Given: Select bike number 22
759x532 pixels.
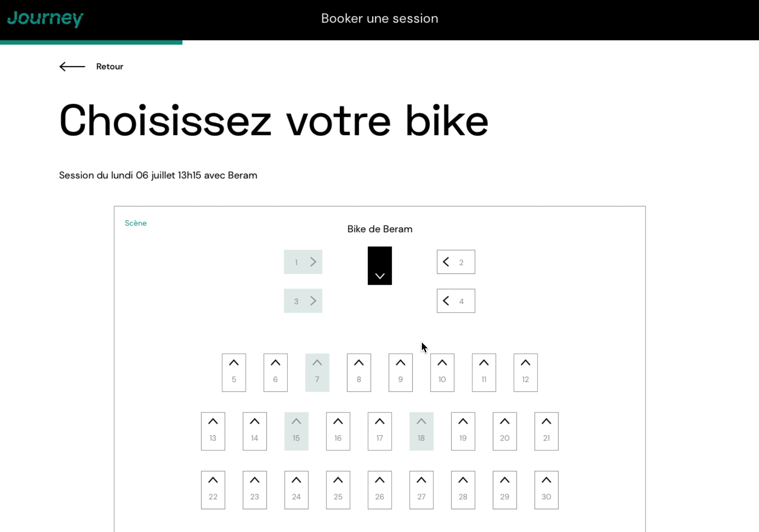Looking at the screenshot, I should [x=213, y=490].
